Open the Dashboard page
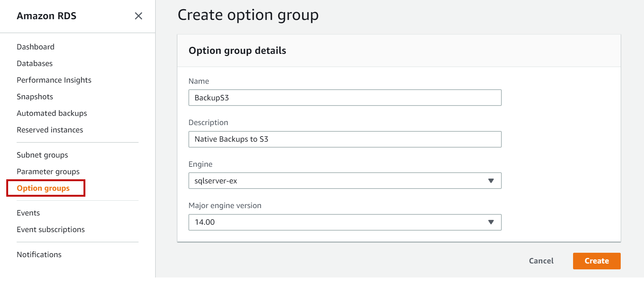 35,47
